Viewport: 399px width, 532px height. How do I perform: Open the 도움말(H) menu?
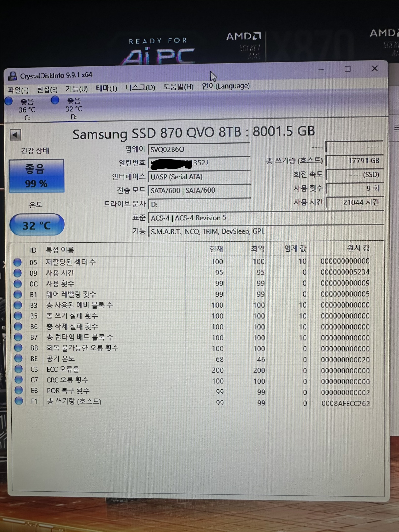(178, 87)
